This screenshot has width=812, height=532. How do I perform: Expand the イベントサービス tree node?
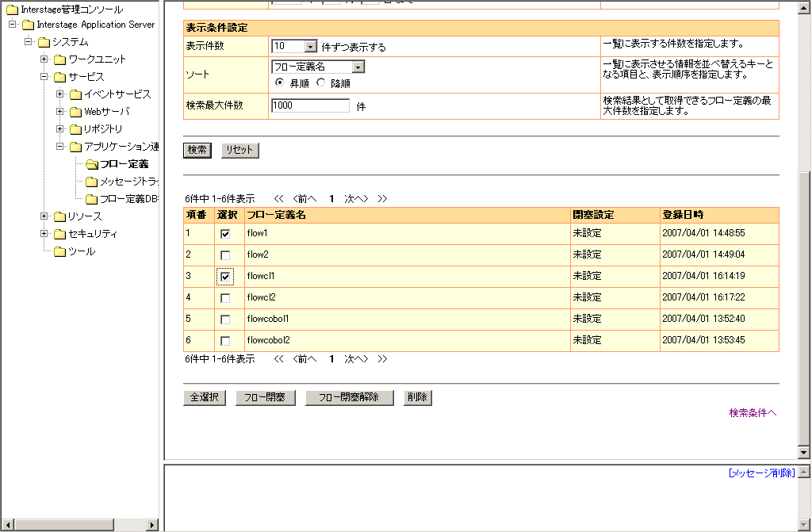tap(60, 94)
